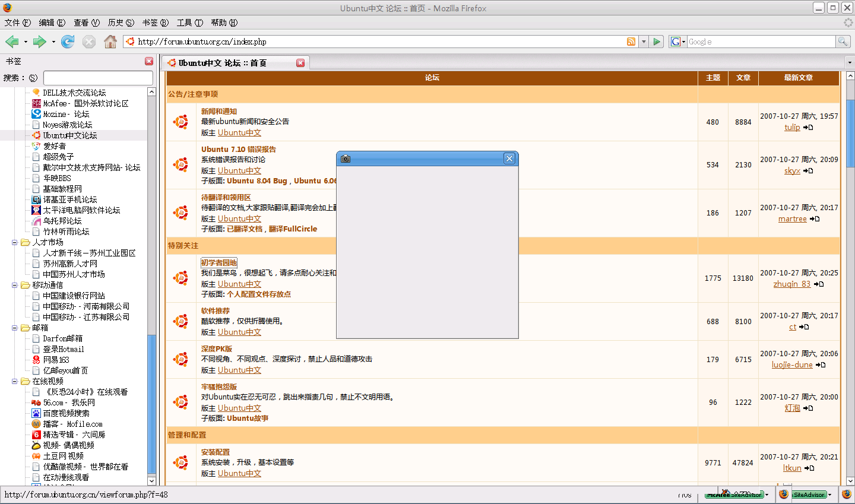Image resolution: width=855 pixels, height=504 pixels.
Task: Open the 翻译FullCircle subforum link
Action: pyautogui.click(x=293, y=229)
